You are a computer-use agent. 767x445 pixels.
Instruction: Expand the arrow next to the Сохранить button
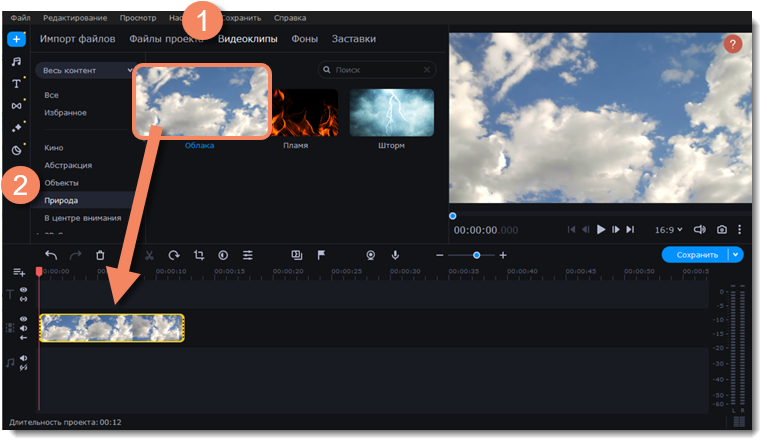pyautogui.click(x=737, y=255)
